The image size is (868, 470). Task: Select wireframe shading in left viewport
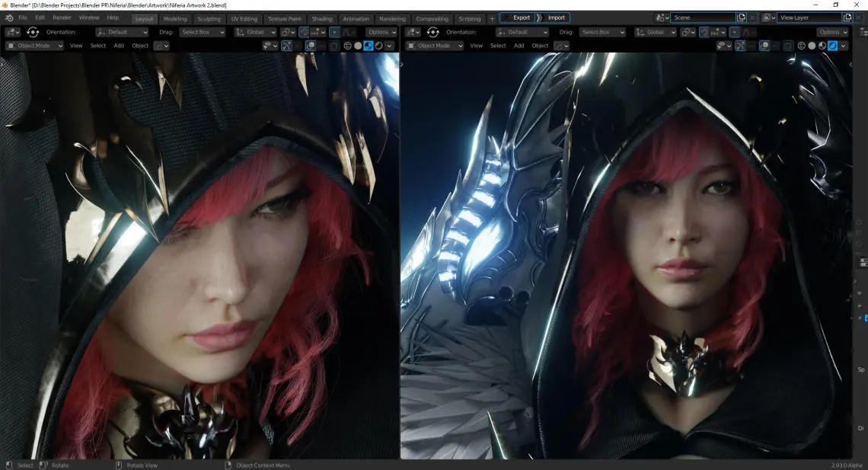[348, 46]
